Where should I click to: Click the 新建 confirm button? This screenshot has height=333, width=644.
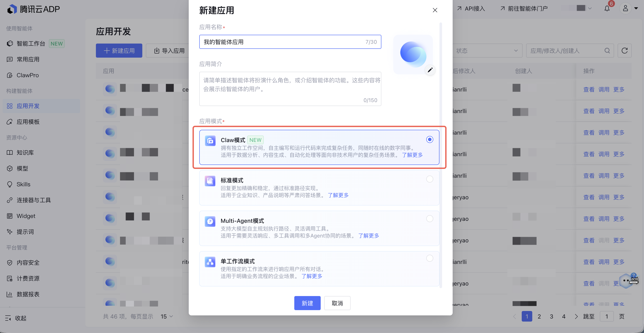(x=307, y=303)
